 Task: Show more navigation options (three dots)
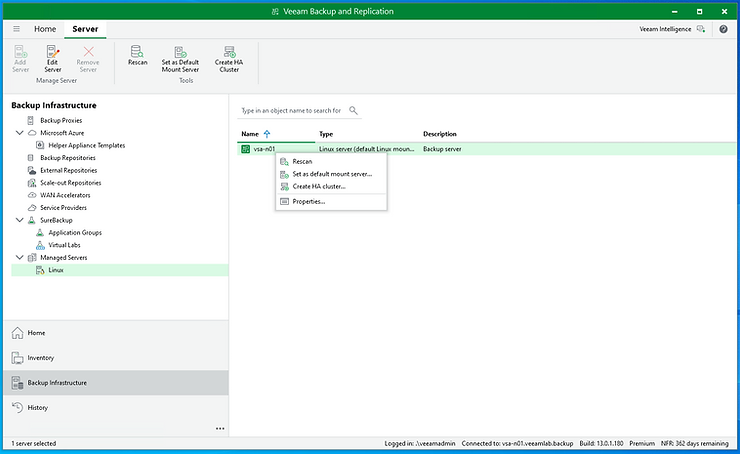click(220, 429)
